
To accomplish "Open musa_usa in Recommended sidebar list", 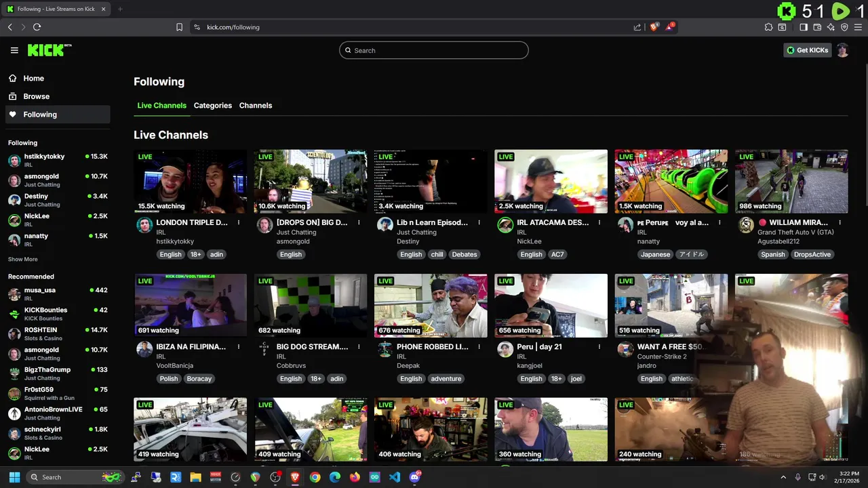I will pyautogui.click(x=58, y=293).
